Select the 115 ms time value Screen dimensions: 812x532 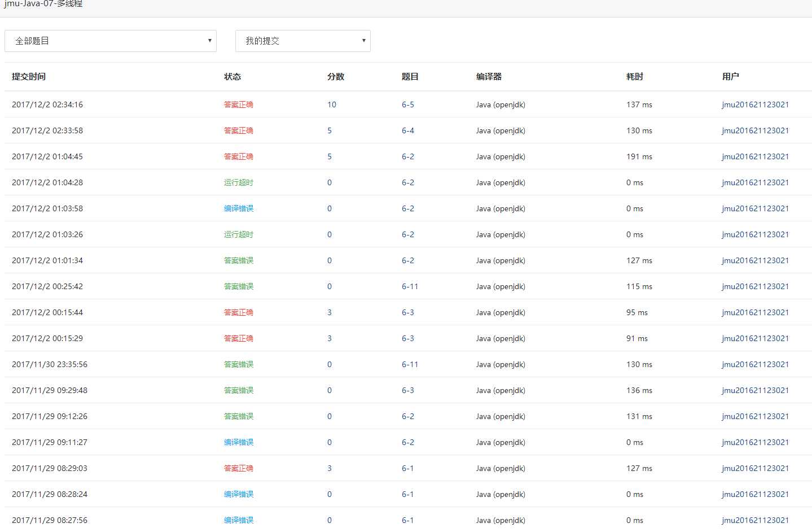pos(639,286)
